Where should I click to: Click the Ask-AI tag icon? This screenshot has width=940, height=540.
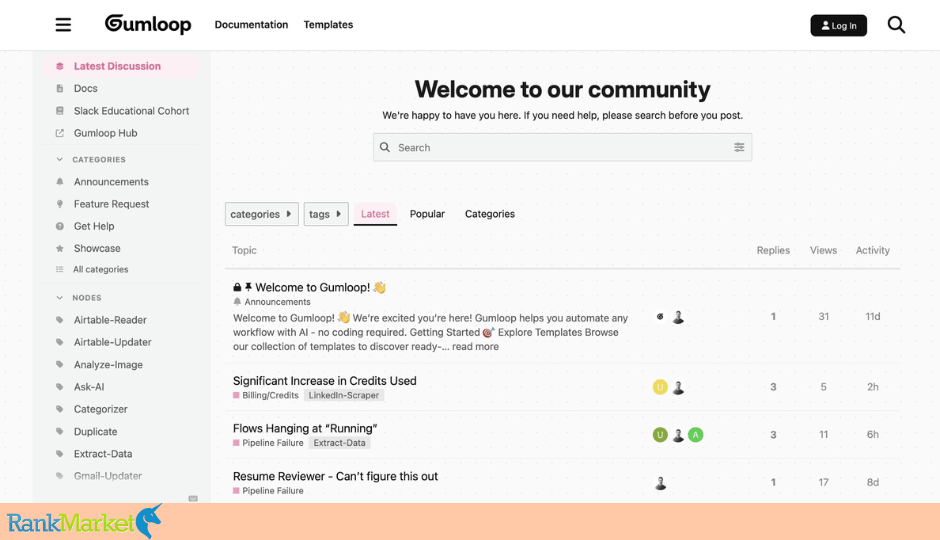[x=59, y=387]
